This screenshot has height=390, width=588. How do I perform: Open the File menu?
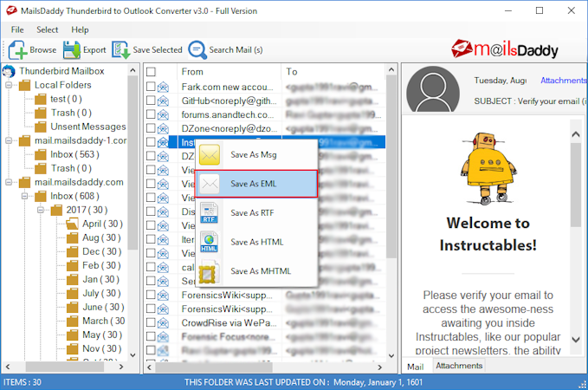(x=17, y=29)
